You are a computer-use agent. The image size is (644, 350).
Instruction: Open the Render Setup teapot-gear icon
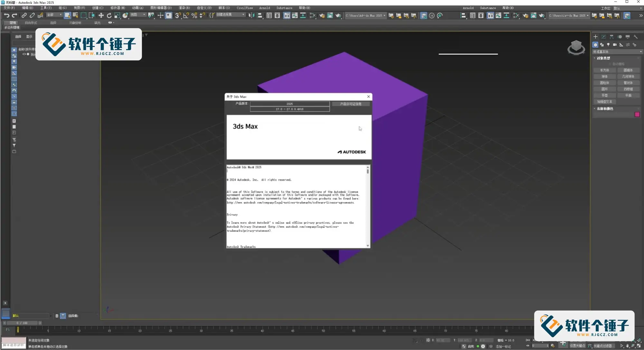coord(322,15)
